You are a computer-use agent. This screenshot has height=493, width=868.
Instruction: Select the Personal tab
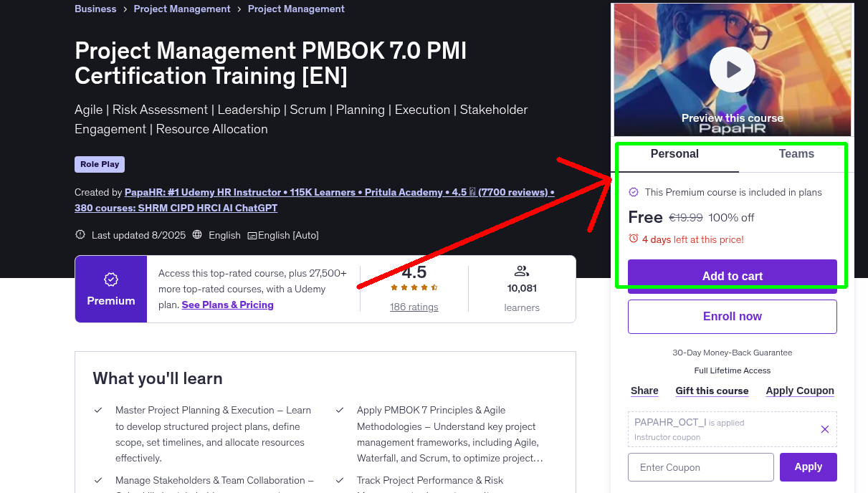tap(674, 154)
